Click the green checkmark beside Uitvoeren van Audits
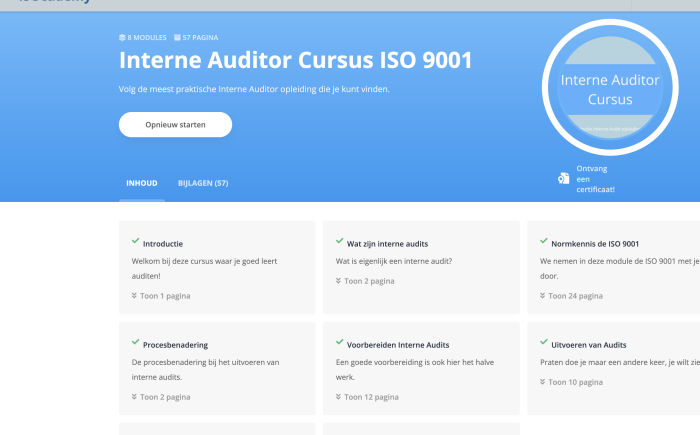 tap(544, 342)
